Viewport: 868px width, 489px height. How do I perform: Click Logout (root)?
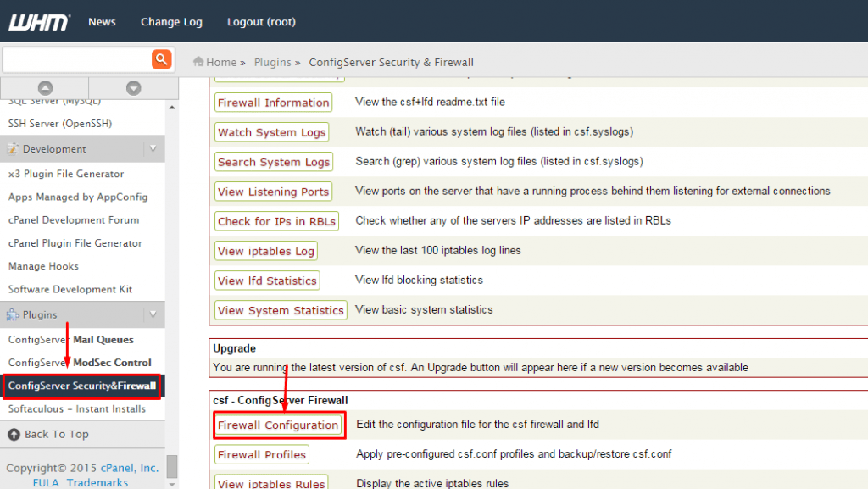tap(261, 21)
